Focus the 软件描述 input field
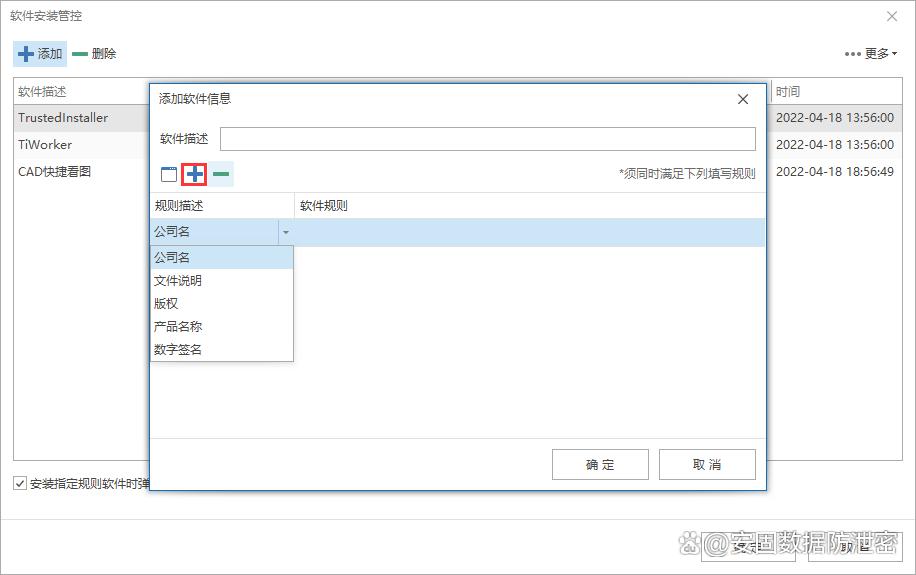916x575 pixels. click(x=488, y=139)
